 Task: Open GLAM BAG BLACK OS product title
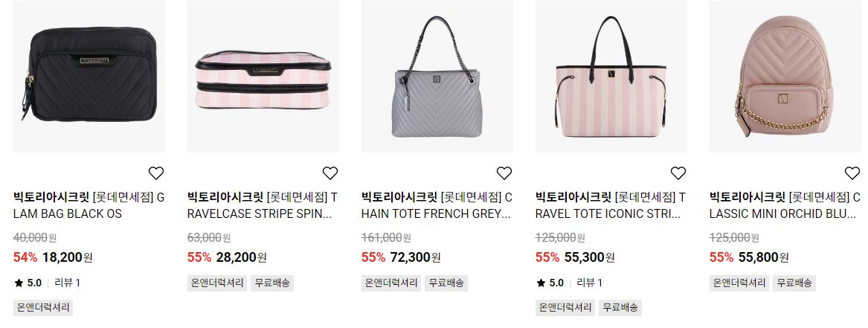[89, 205]
